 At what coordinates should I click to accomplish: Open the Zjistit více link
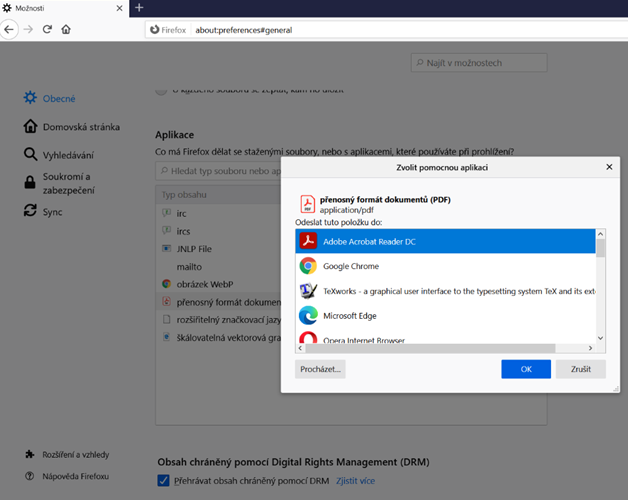[355, 481]
